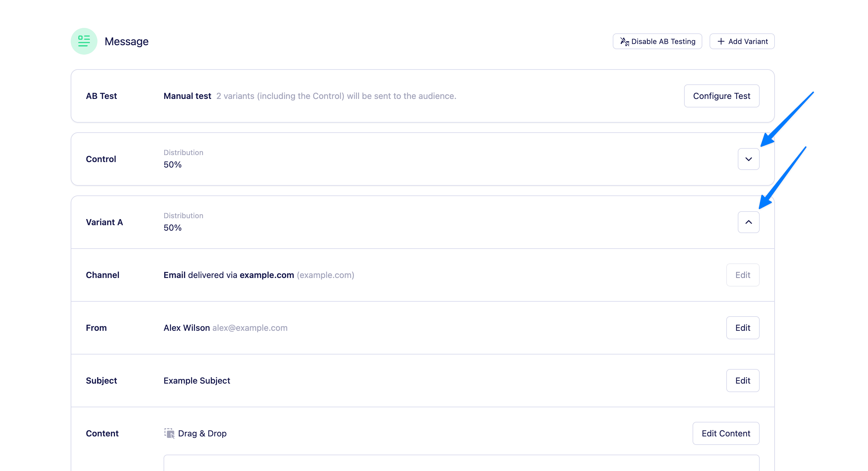Click the Drag & Drop content icon
Viewport: 868px width, 471px height.
click(x=169, y=433)
